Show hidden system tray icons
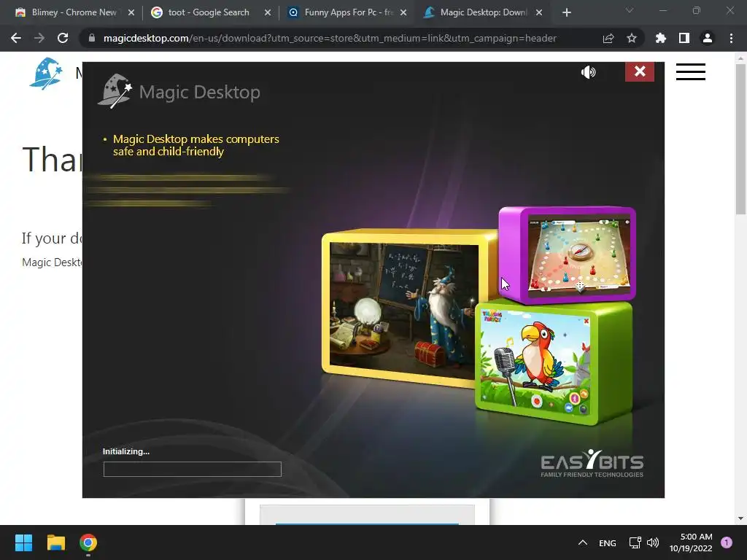Viewport: 747px width, 560px height. (582, 542)
